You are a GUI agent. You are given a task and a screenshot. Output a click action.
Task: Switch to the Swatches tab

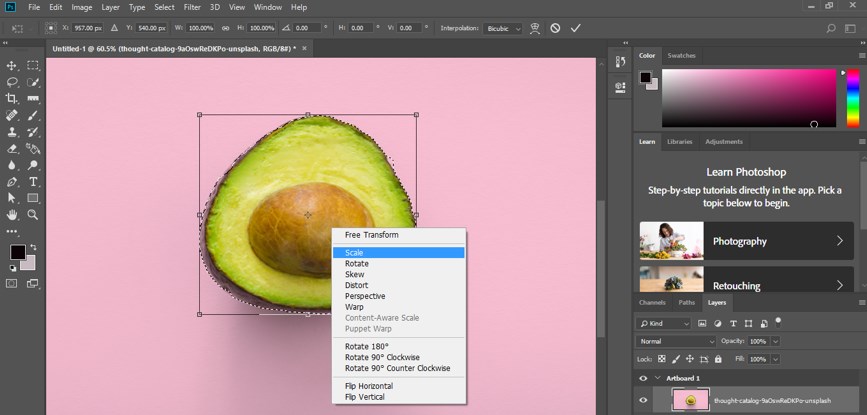click(x=681, y=55)
